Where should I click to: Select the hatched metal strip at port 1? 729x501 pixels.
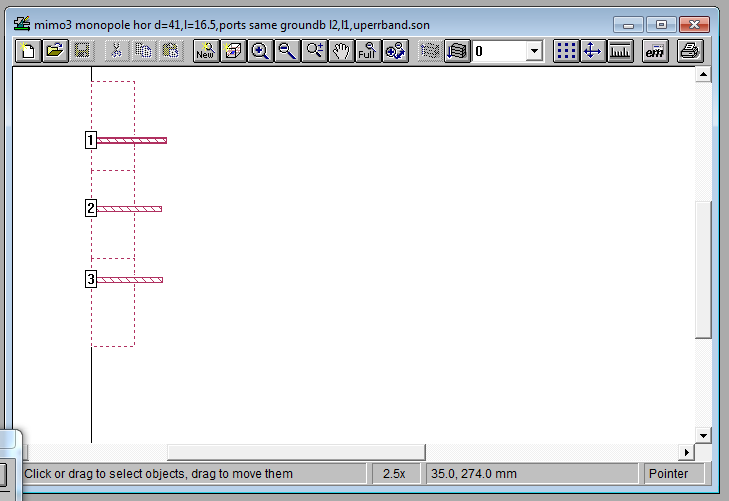(132, 140)
